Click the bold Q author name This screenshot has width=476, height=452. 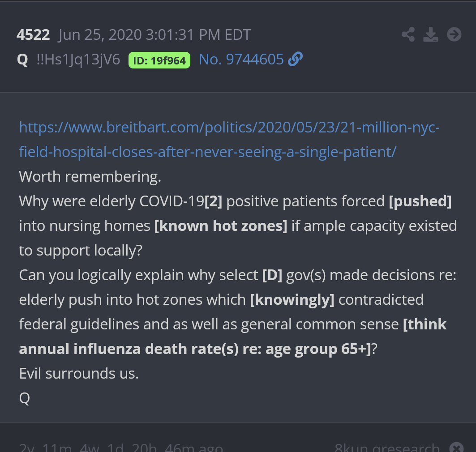tap(22, 60)
